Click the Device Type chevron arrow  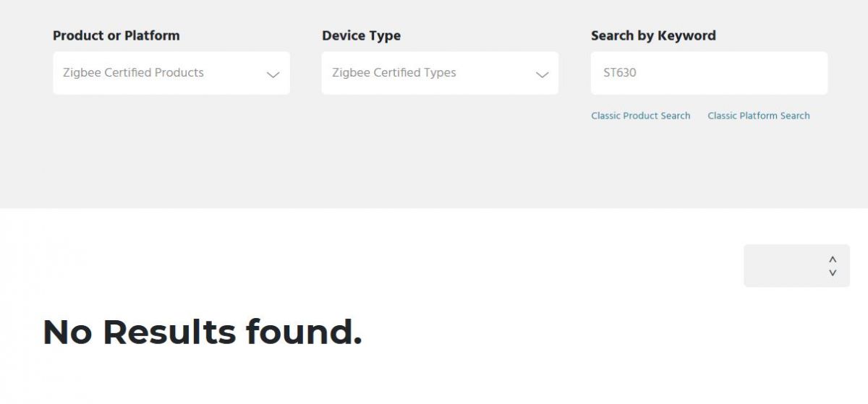(x=542, y=74)
